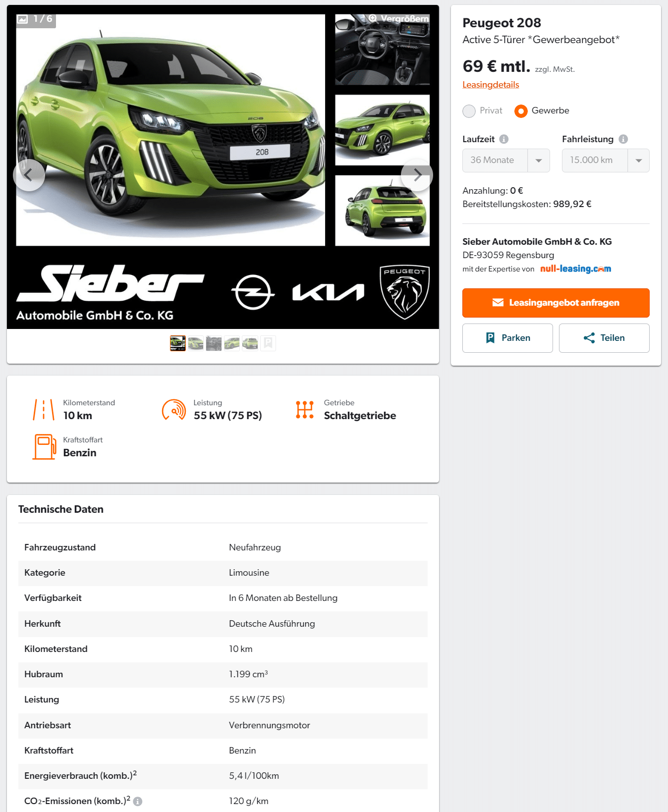668x812 pixels.
Task: Expand Laufzeit dropdown arrow
Action: [x=539, y=161]
